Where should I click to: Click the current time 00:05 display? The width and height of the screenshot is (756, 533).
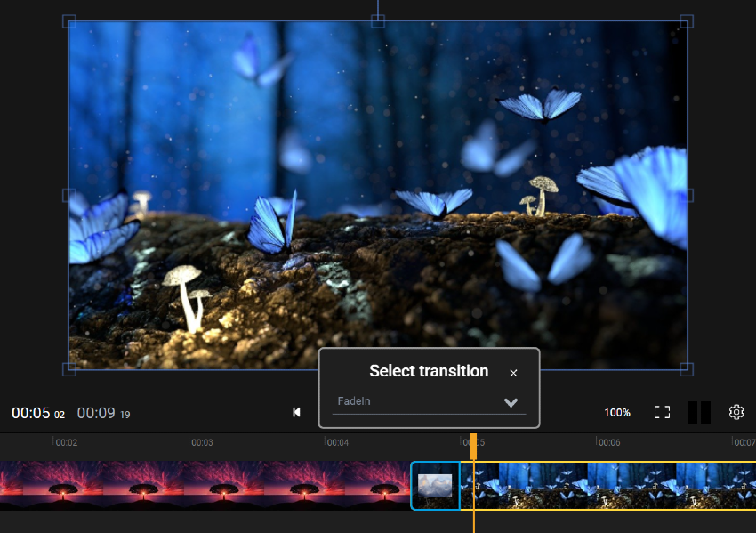(37, 413)
